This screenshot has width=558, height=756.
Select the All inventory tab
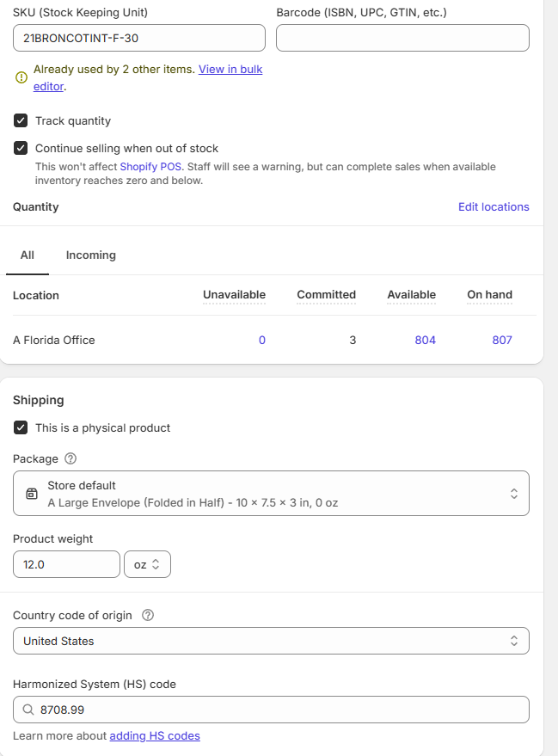click(x=28, y=255)
